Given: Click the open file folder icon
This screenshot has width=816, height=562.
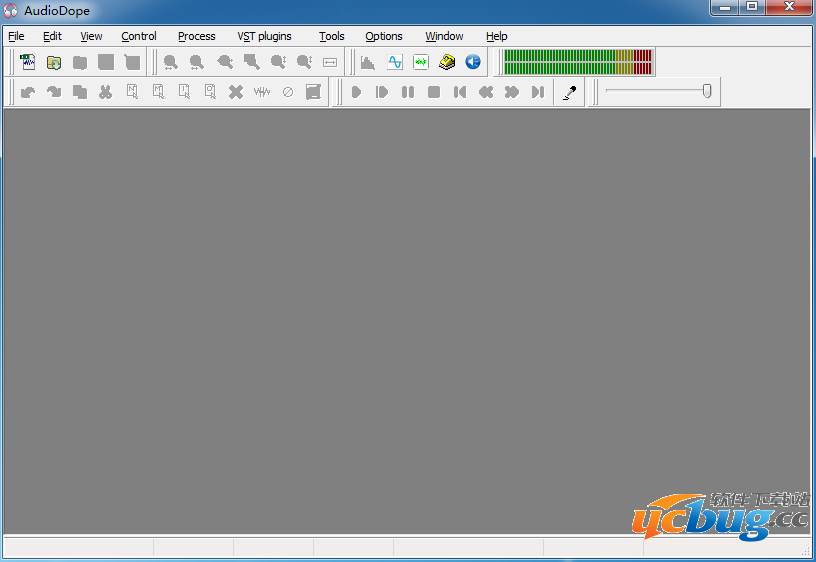Looking at the screenshot, I should click(54, 62).
